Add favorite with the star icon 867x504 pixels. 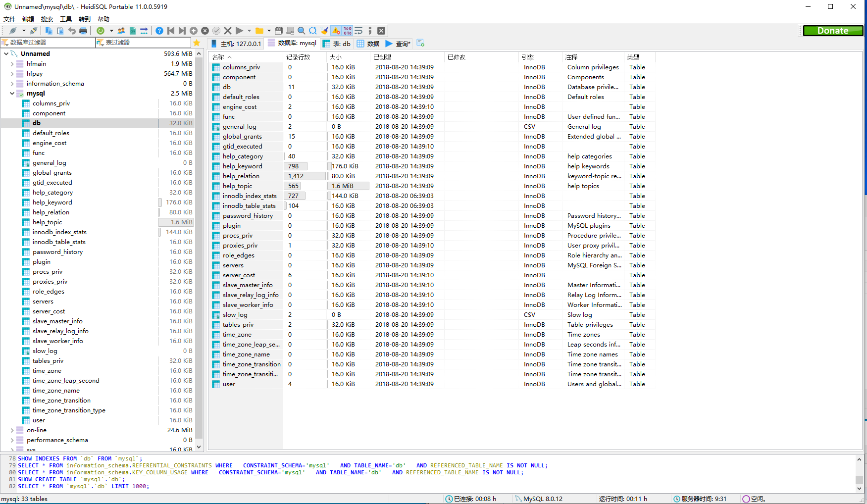(x=197, y=43)
